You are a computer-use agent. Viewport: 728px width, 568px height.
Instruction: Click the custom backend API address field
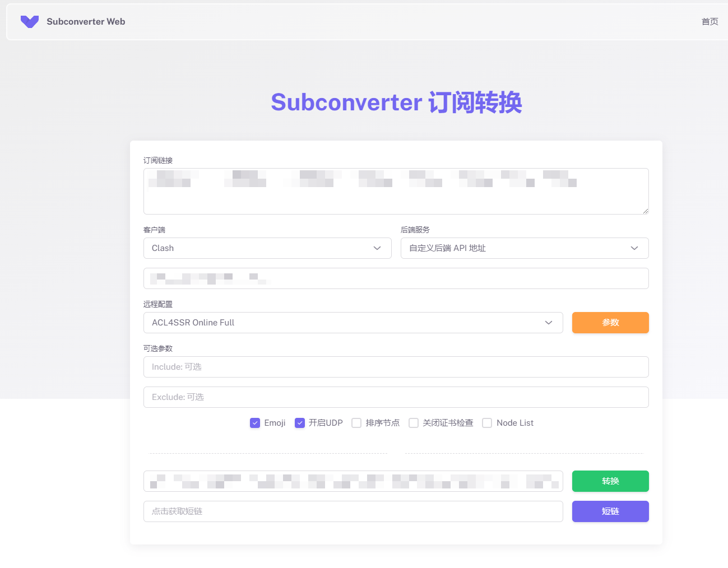click(396, 278)
